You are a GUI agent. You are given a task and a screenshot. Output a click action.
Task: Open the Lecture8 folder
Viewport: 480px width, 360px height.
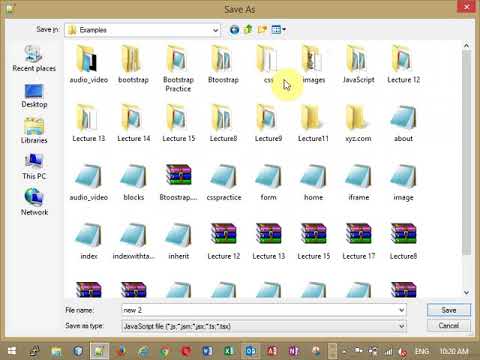pos(223,123)
